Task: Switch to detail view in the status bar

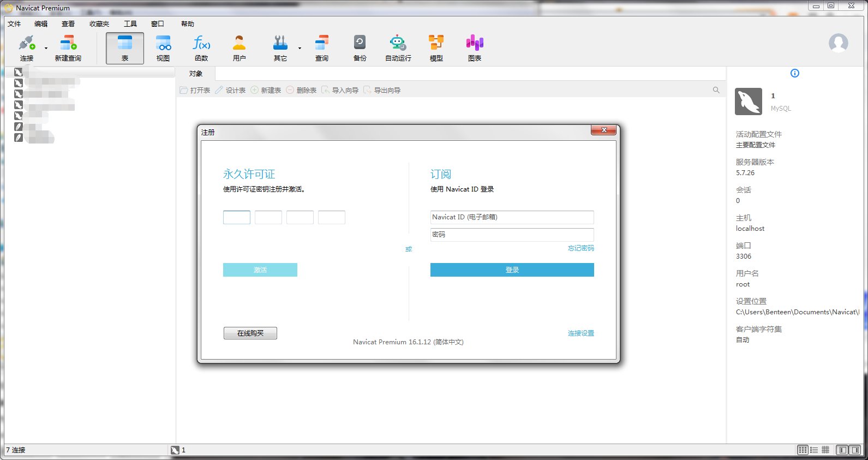Action: (x=825, y=450)
